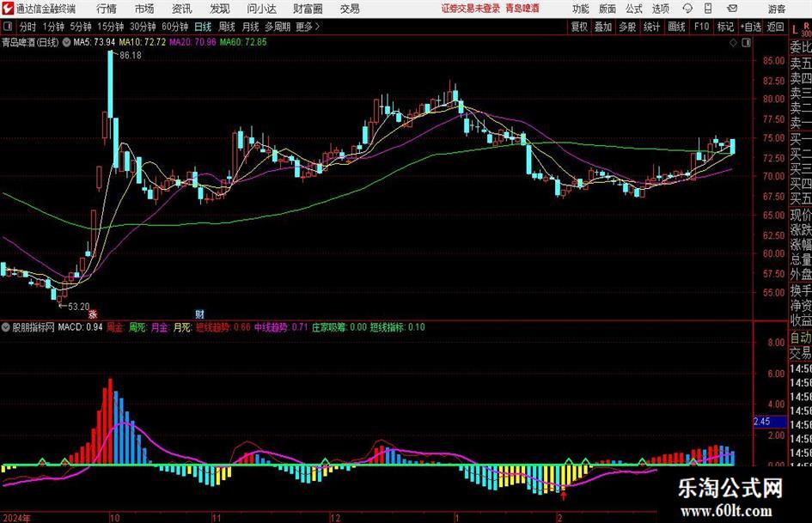Click the 2024年 date axis label
The image size is (812, 523).
tap(16, 518)
